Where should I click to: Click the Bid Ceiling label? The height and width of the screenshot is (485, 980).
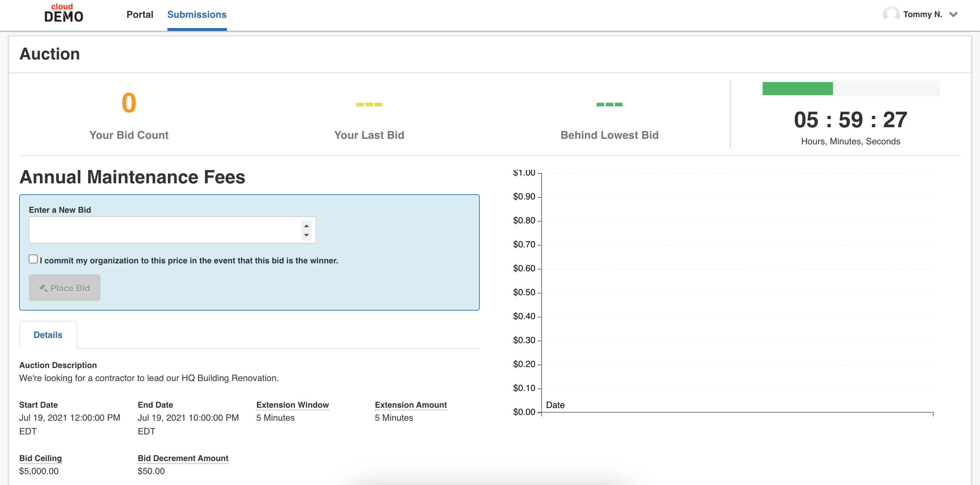[40, 458]
